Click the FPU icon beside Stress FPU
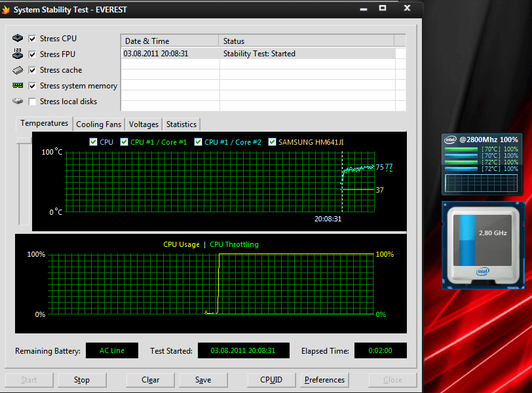532x393 pixels. point(18,54)
